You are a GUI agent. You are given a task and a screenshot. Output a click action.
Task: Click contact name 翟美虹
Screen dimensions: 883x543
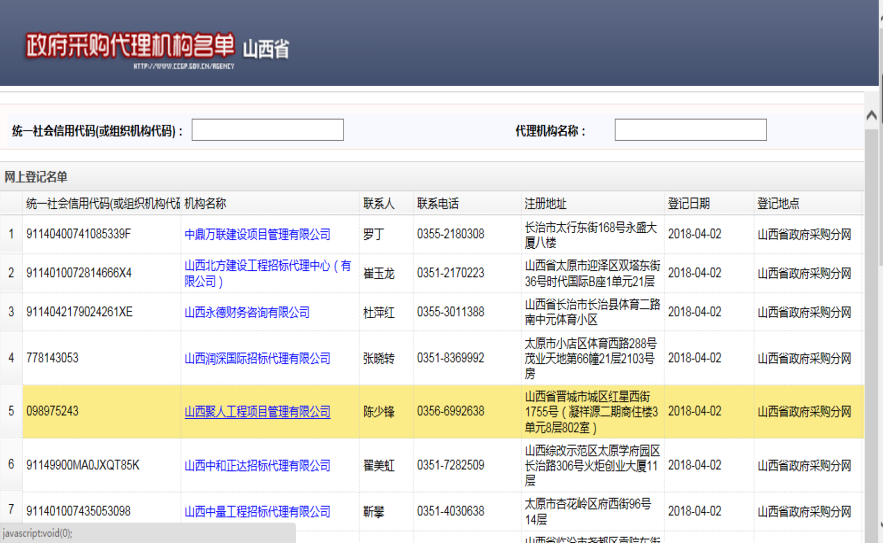click(x=379, y=466)
